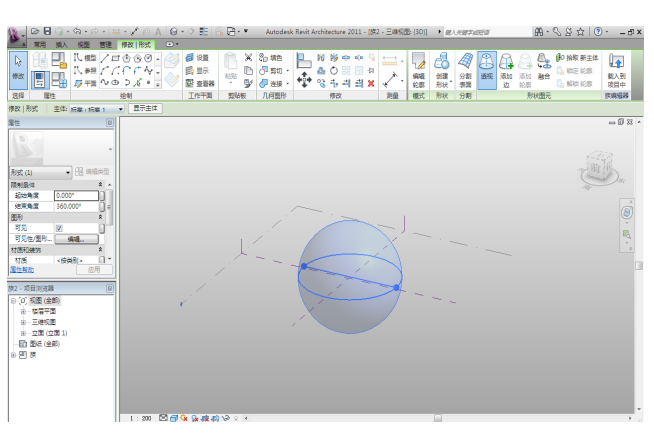
Task: Click the Save icon in quick access toolbar
Action: click(x=47, y=32)
